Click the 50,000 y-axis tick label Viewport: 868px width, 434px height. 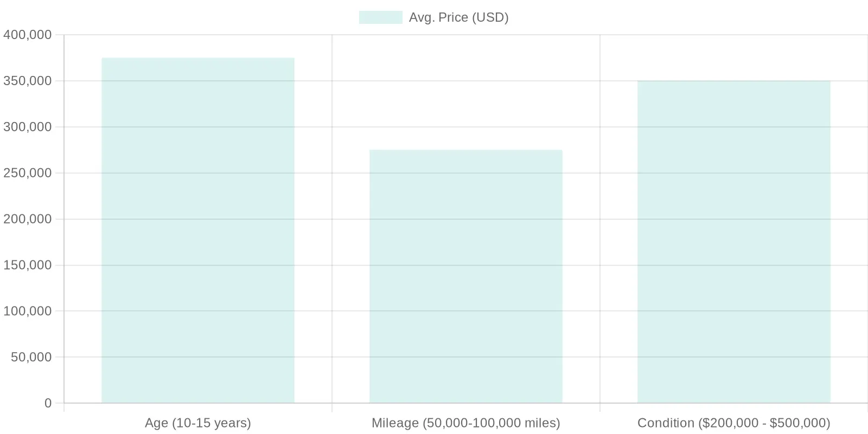31,357
